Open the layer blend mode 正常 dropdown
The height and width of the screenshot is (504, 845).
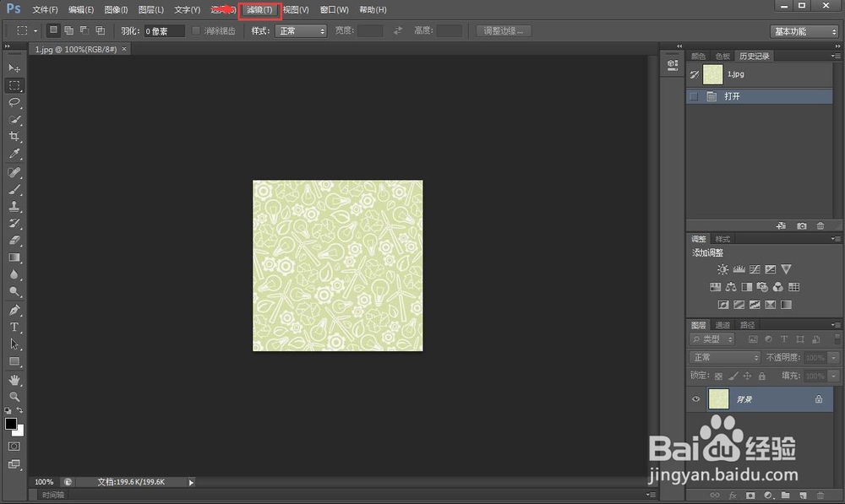(x=725, y=358)
